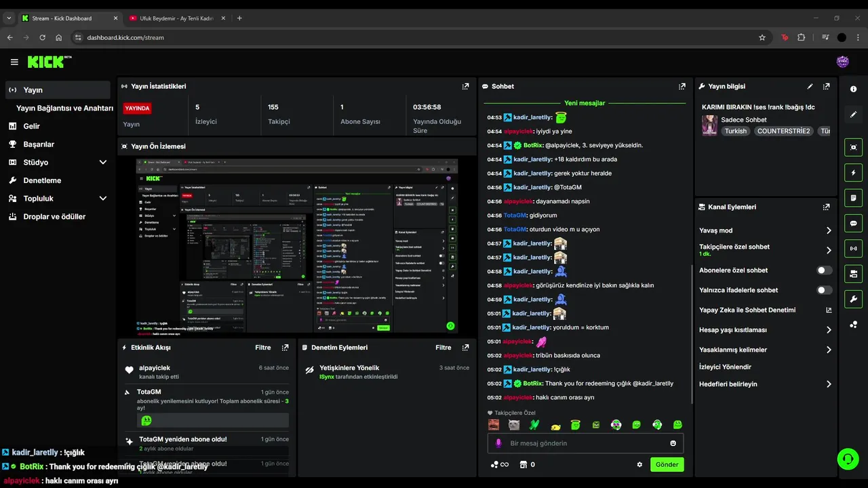Pop out the Etkinlik Akışı panel
This screenshot has height=488, width=868.
[285, 347]
